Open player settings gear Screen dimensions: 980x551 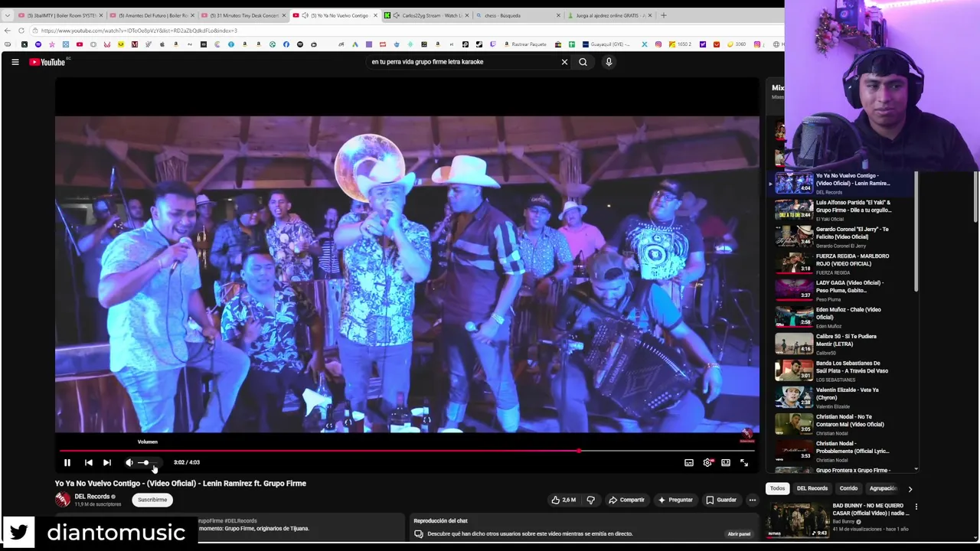click(707, 462)
